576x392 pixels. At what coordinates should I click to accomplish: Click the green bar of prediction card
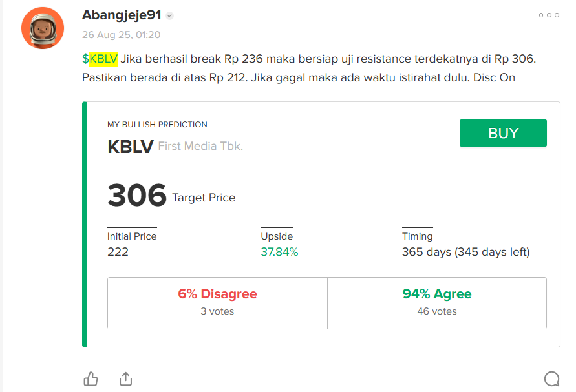[85, 224]
